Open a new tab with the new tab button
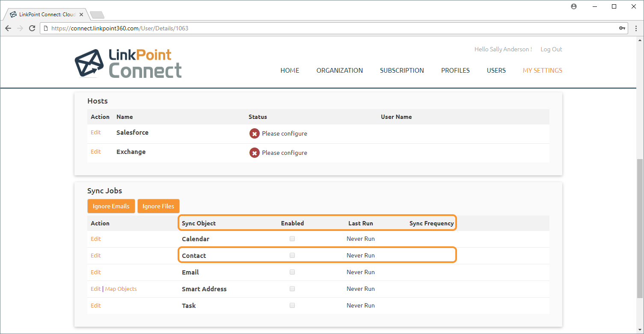The width and height of the screenshot is (644, 334). tap(97, 15)
